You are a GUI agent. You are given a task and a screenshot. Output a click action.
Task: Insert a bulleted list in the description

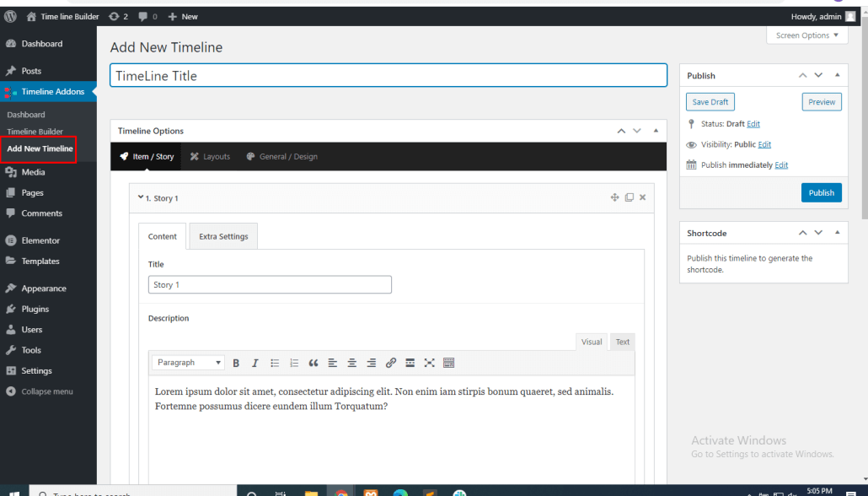[x=275, y=363]
